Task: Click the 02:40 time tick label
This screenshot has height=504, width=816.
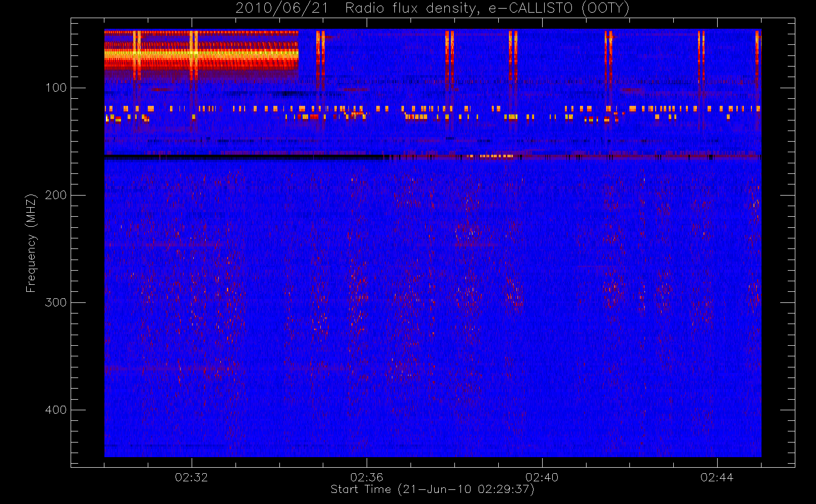Action: click(542, 477)
